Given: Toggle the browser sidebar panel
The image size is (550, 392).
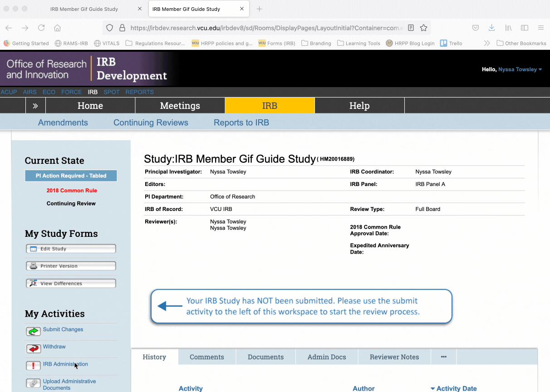Looking at the screenshot, I should (x=525, y=28).
